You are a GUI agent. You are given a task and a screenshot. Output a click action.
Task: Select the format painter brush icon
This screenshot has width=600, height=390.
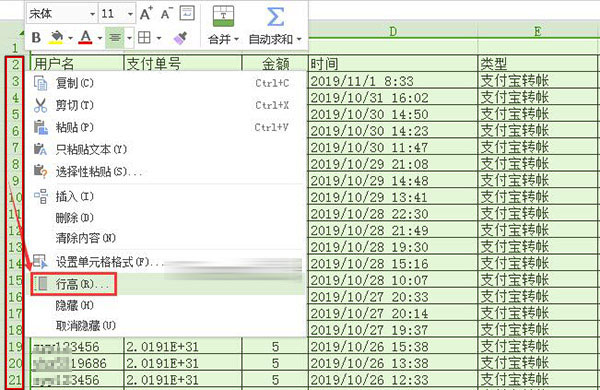pyautogui.click(x=180, y=38)
